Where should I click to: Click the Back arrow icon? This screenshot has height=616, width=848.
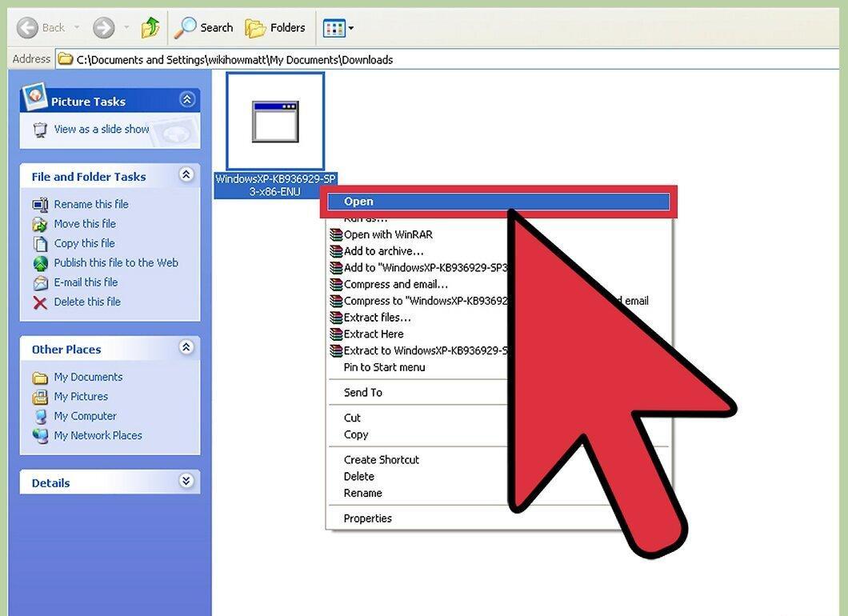point(27,27)
